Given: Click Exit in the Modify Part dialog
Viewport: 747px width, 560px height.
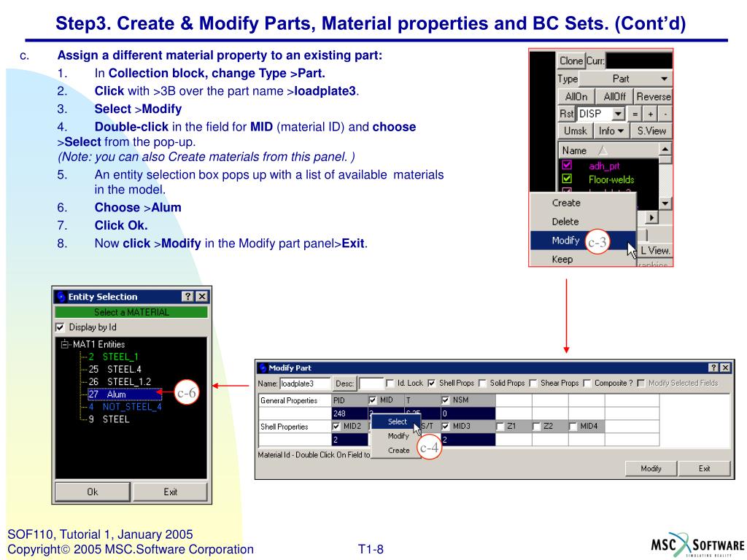Looking at the screenshot, I should tap(704, 469).
